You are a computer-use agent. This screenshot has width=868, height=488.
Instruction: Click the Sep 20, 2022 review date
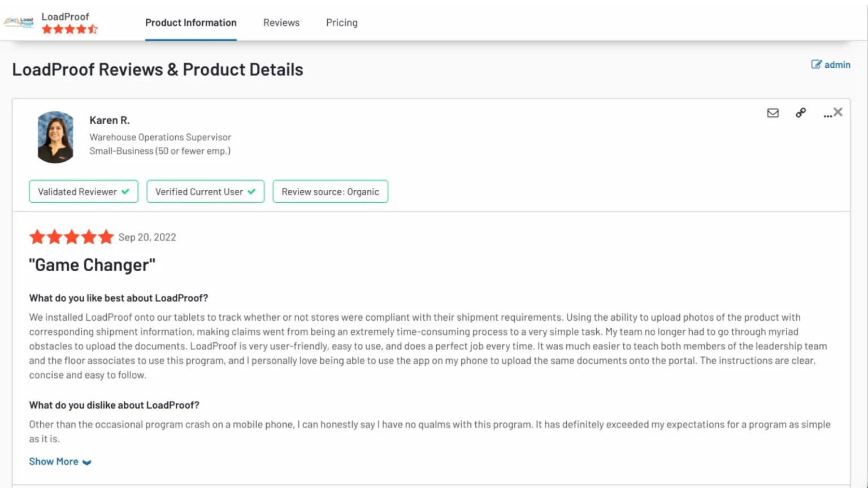click(147, 237)
